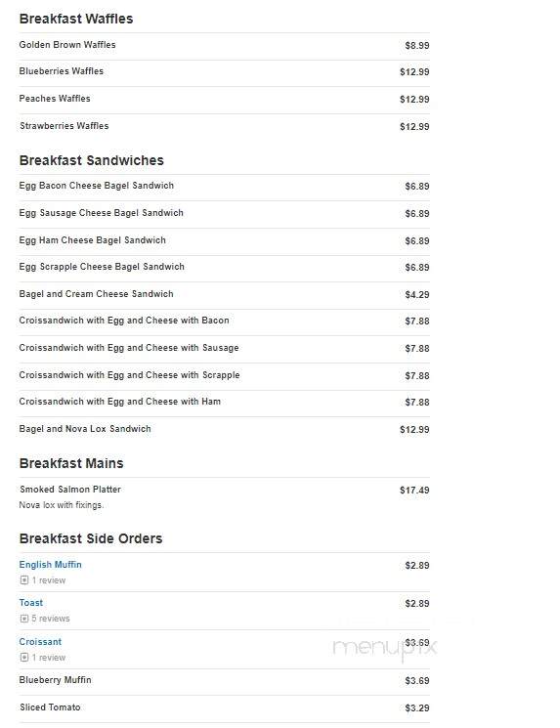Expand review icon under Croissant
The width and height of the screenshot is (560, 728).
pyautogui.click(x=24, y=658)
